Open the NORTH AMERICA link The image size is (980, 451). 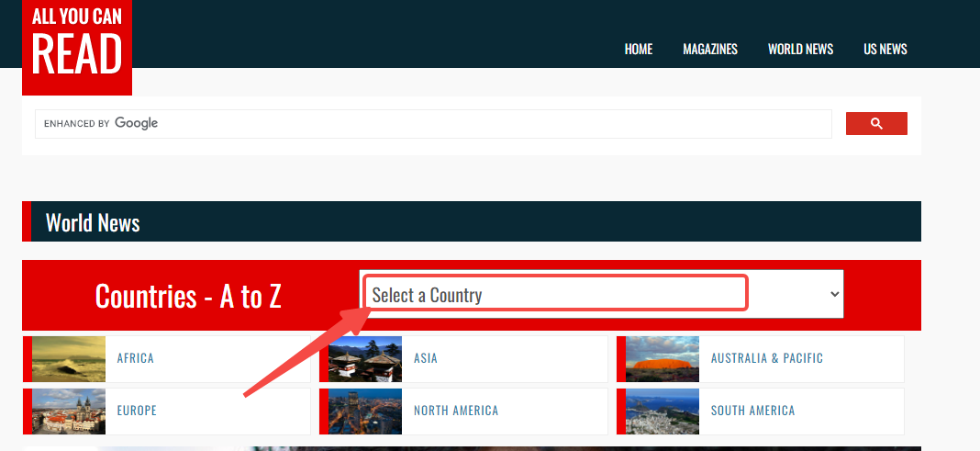tap(456, 411)
